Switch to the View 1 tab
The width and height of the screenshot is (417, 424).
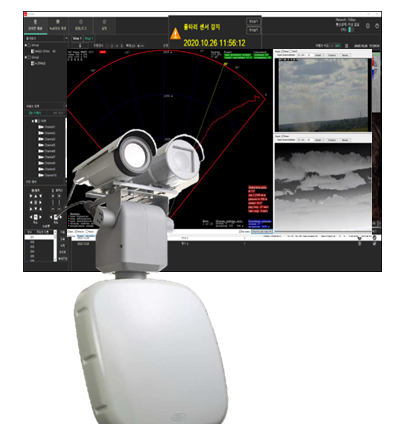click(x=77, y=38)
